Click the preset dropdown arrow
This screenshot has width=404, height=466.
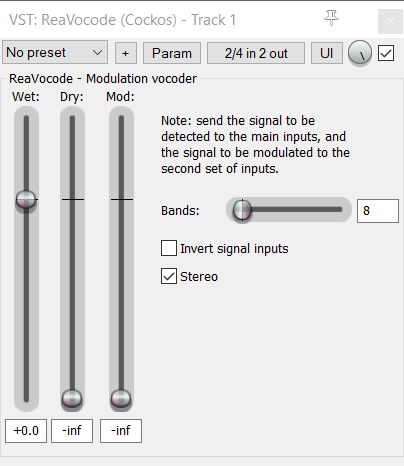click(97, 53)
